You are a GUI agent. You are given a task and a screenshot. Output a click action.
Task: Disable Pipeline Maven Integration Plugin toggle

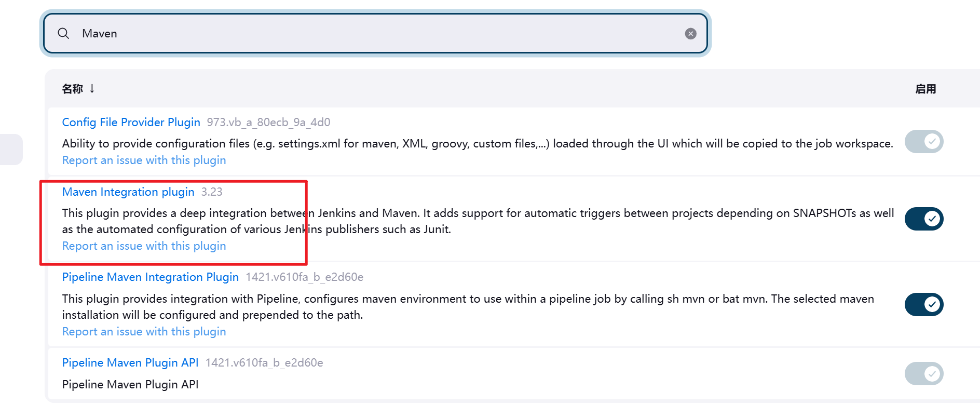point(924,304)
